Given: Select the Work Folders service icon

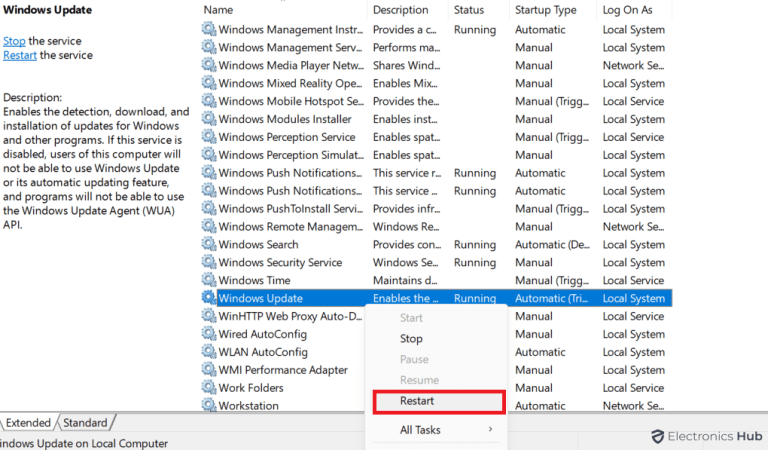Looking at the screenshot, I should coord(208,388).
